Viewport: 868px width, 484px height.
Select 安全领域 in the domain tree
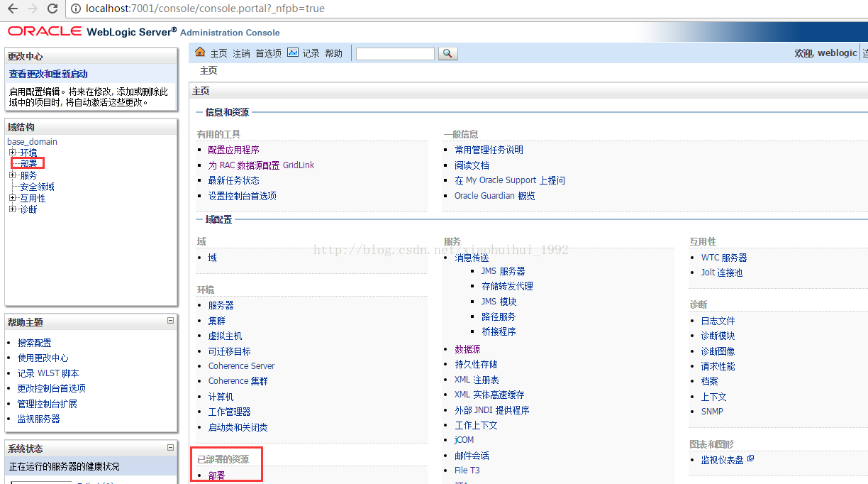37,187
